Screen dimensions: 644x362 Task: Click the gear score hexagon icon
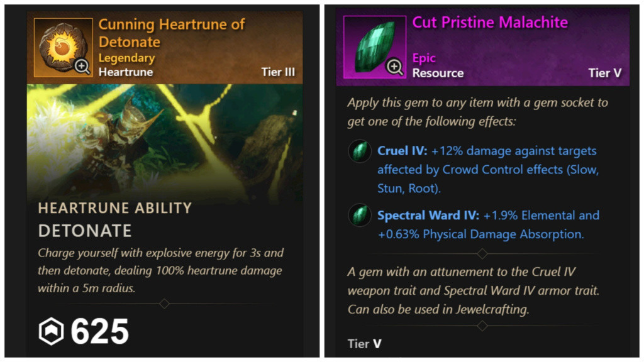pos(51,331)
